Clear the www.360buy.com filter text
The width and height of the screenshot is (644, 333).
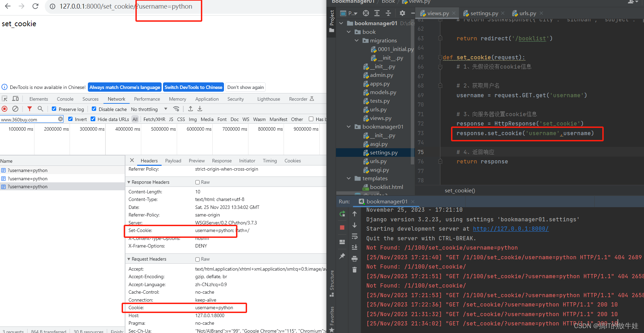pyautogui.click(x=61, y=119)
